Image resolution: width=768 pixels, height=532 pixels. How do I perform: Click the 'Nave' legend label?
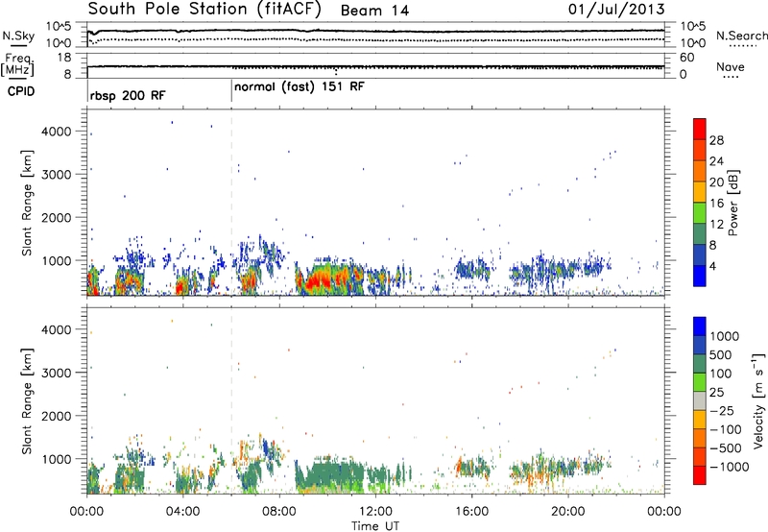click(730, 67)
